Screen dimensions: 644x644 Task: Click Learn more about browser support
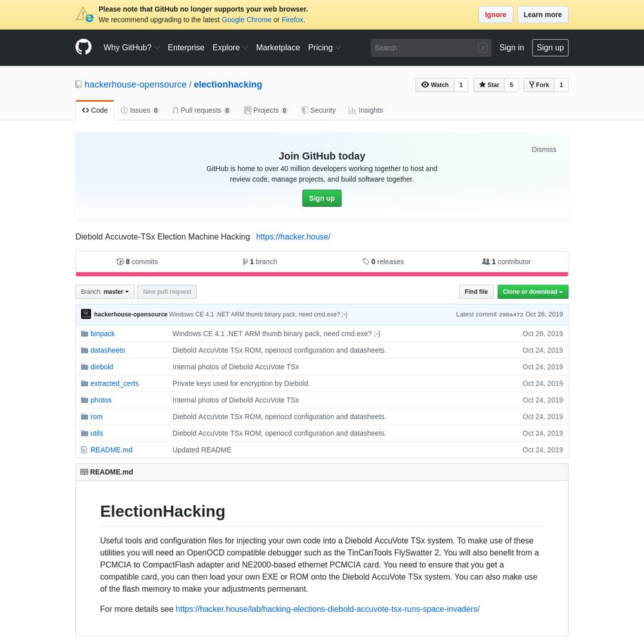[x=542, y=15]
